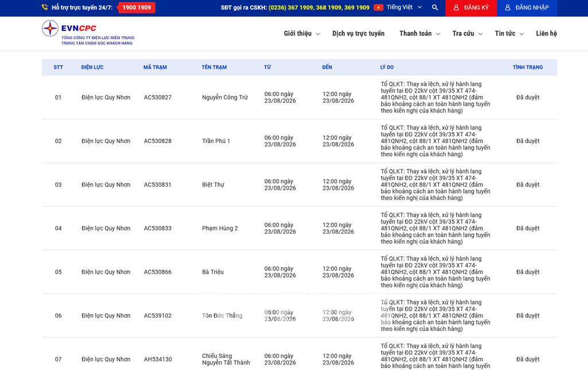
Task: Click station name Phạm Hùng 2
Action: pos(220,228)
